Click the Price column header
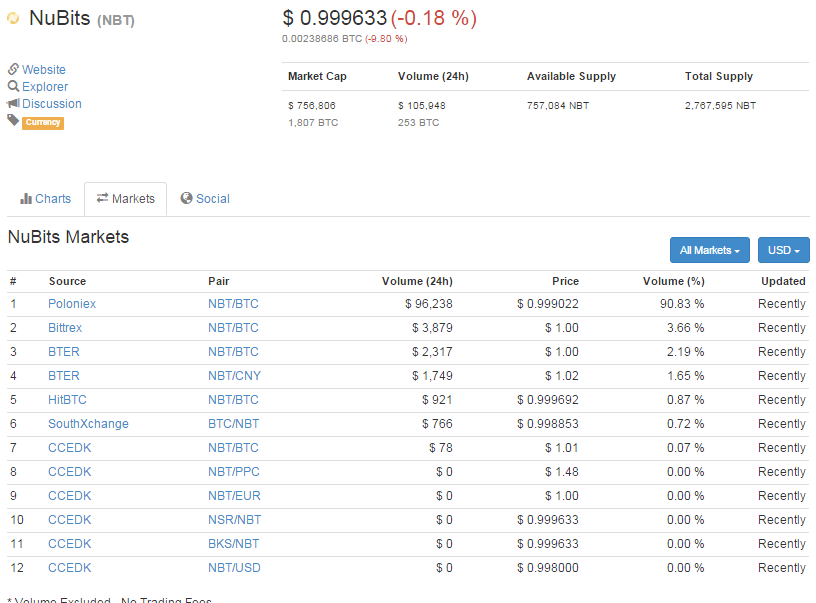The height and width of the screenshot is (603, 816). [x=565, y=281]
